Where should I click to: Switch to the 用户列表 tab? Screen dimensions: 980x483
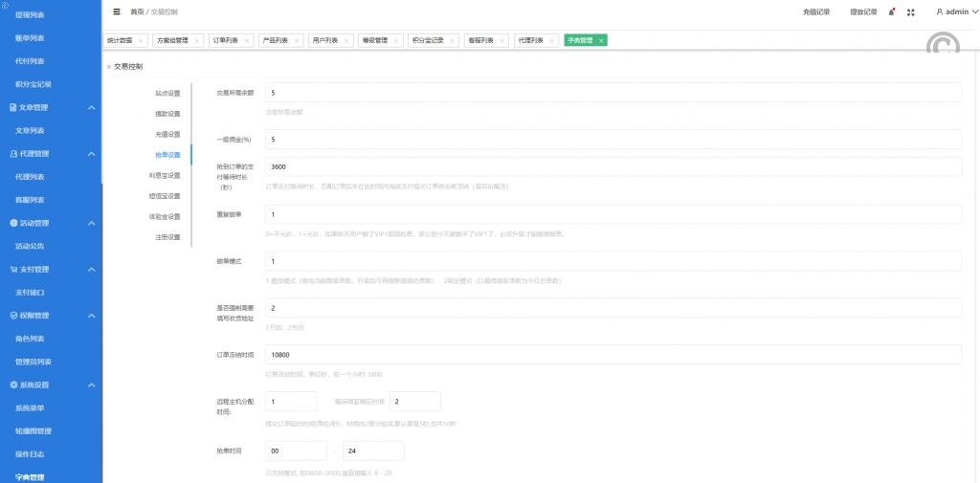click(x=325, y=40)
